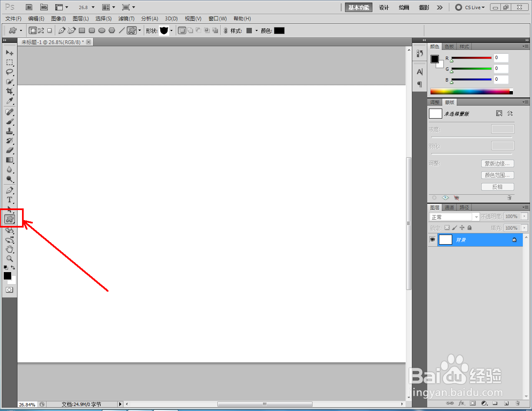Viewport: 532px width, 411px height.
Task: Open the geometry options arrow after Custom Shape
Action: pyautogui.click(x=140, y=30)
